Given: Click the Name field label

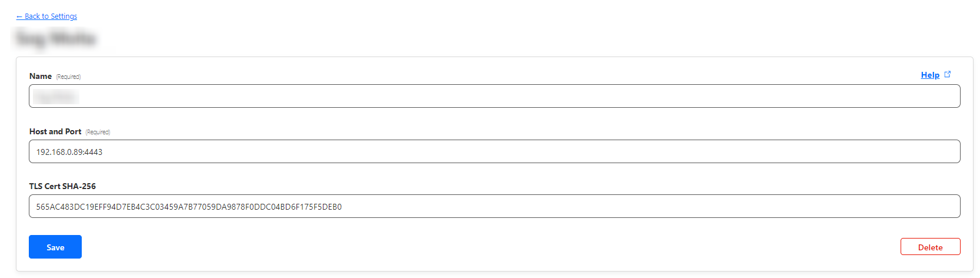Looking at the screenshot, I should (x=41, y=76).
